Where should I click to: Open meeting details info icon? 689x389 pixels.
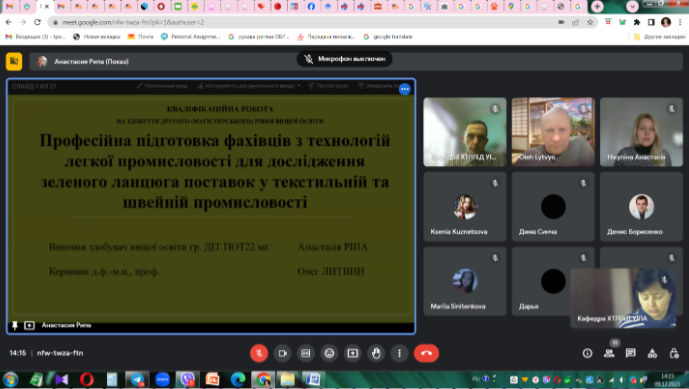[x=587, y=353]
